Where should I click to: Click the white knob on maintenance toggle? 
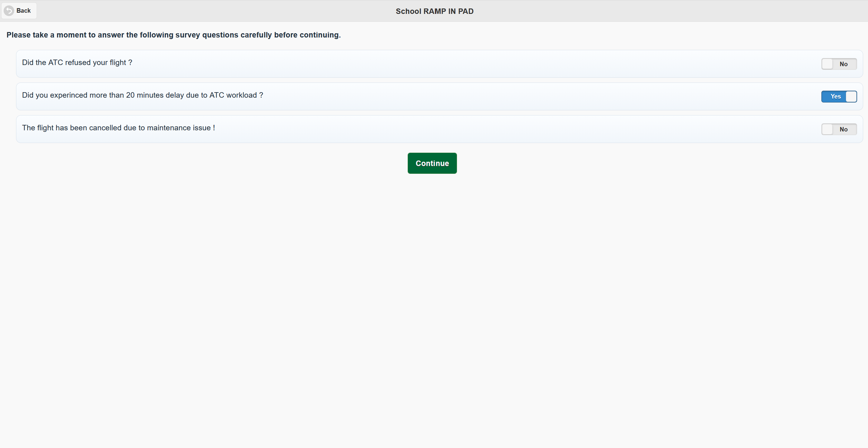tap(827, 129)
